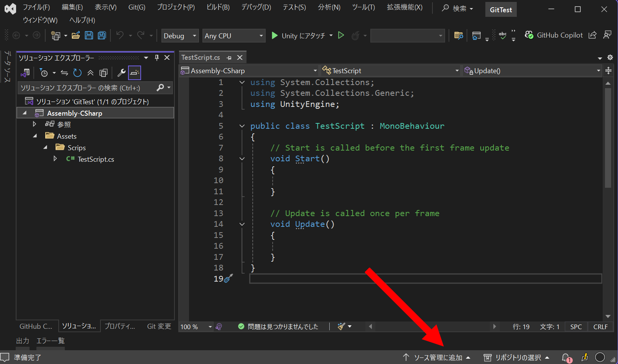
Task: Click the Save All icon
Action: tap(102, 36)
